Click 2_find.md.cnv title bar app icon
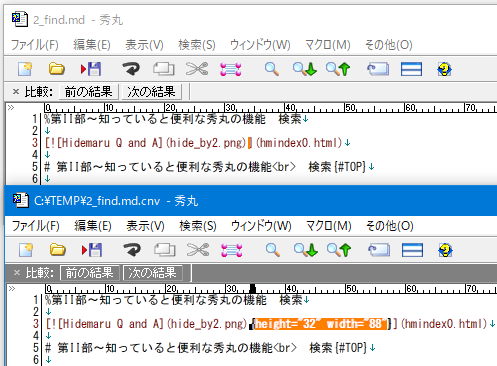The width and height of the screenshot is (497, 366). pyautogui.click(x=21, y=200)
